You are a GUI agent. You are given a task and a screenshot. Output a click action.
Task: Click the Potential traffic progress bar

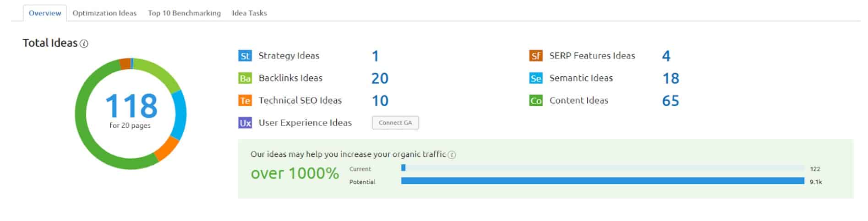[x=602, y=181]
